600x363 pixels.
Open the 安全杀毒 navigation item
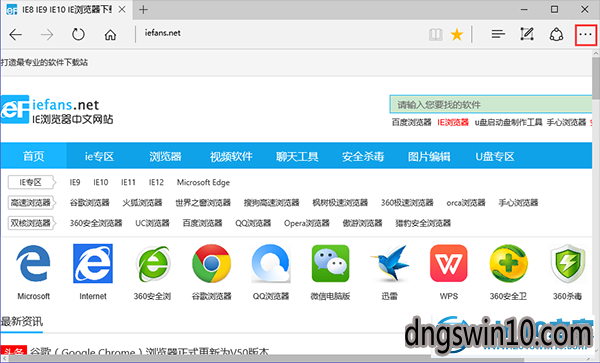(363, 156)
